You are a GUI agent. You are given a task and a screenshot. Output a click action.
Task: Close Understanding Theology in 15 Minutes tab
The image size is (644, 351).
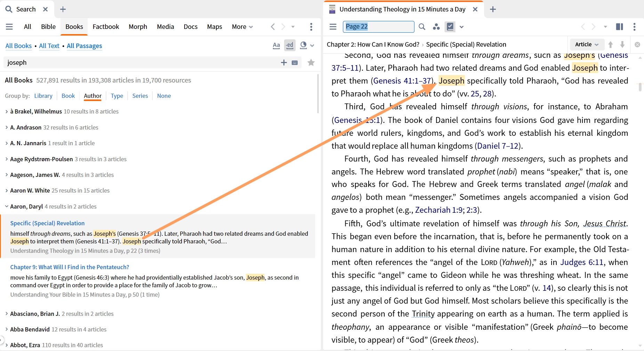[475, 9]
